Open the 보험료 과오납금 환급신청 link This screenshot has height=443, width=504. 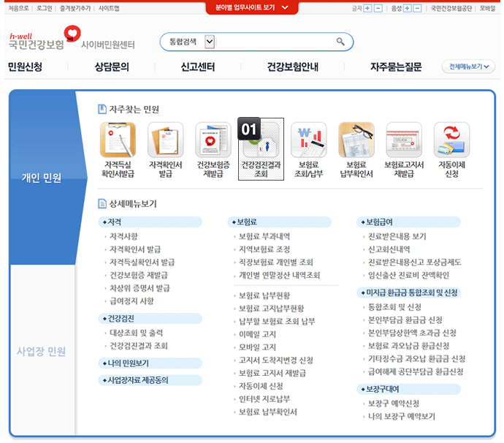408,346
